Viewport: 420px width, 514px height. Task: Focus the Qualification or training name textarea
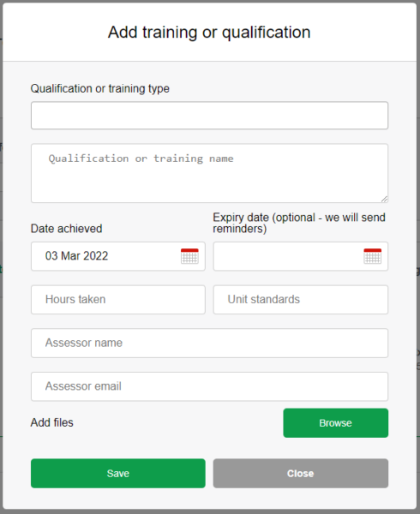pyautogui.click(x=209, y=173)
